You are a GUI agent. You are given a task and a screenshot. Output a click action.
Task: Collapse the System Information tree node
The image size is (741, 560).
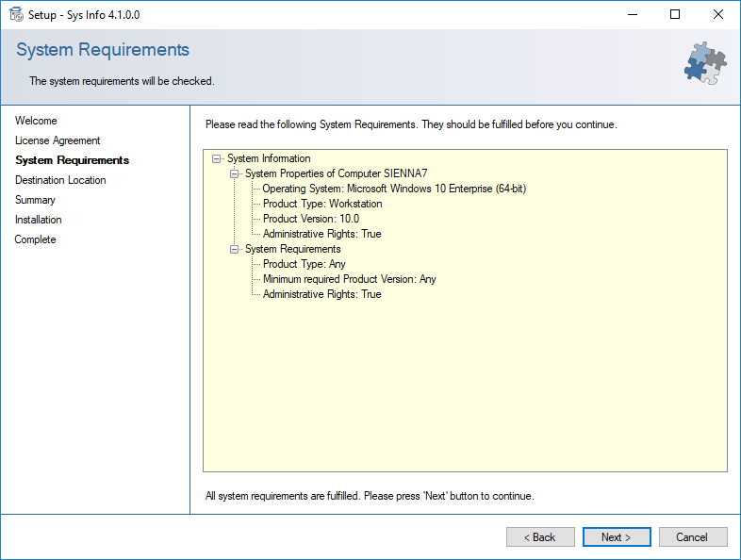(x=217, y=158)
